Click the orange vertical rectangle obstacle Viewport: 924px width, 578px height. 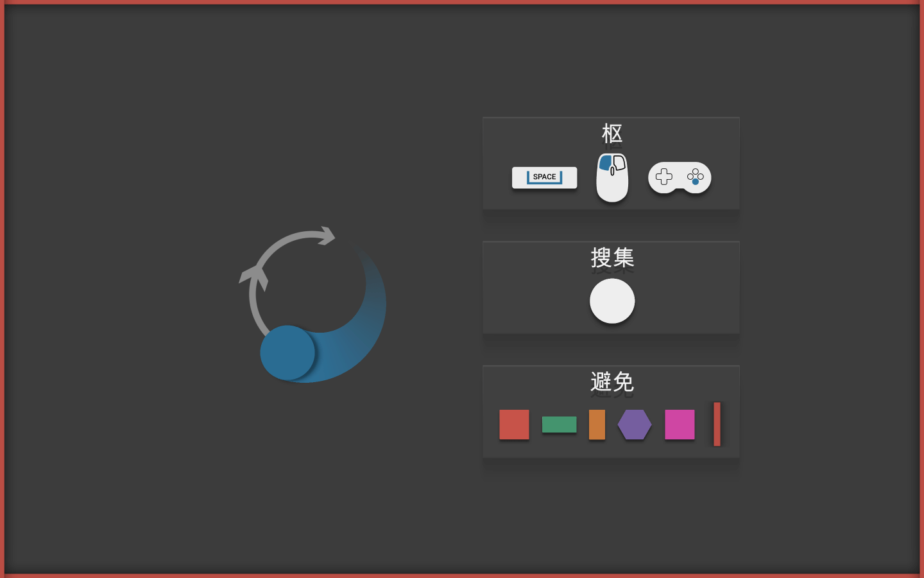pyautogui.click(x=597, y=425)
